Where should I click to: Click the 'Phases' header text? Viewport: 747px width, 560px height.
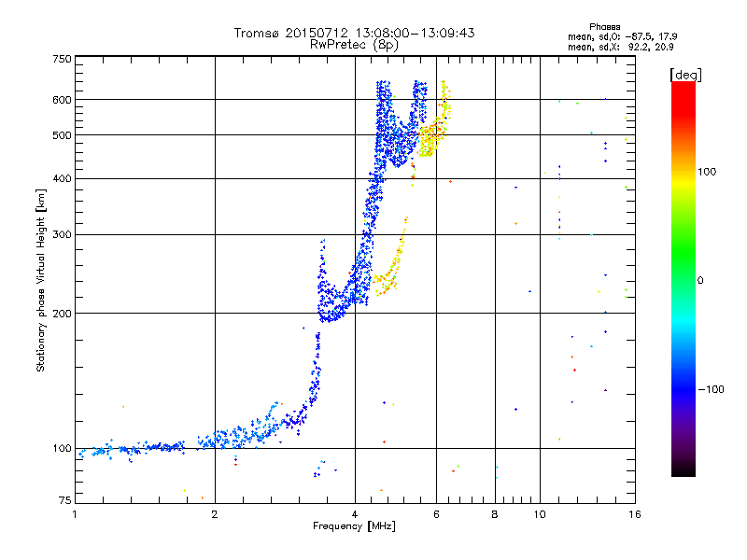[x=604, y=27]
